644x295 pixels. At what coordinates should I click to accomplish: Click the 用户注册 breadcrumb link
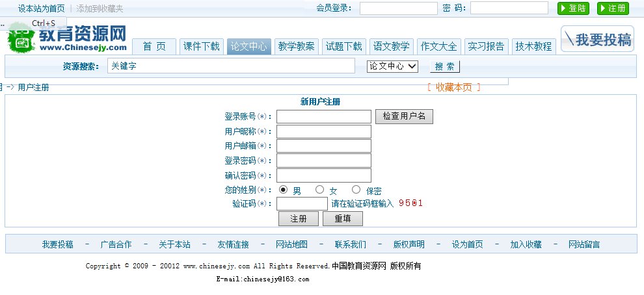pyautogui.click(x=34, y=87)
